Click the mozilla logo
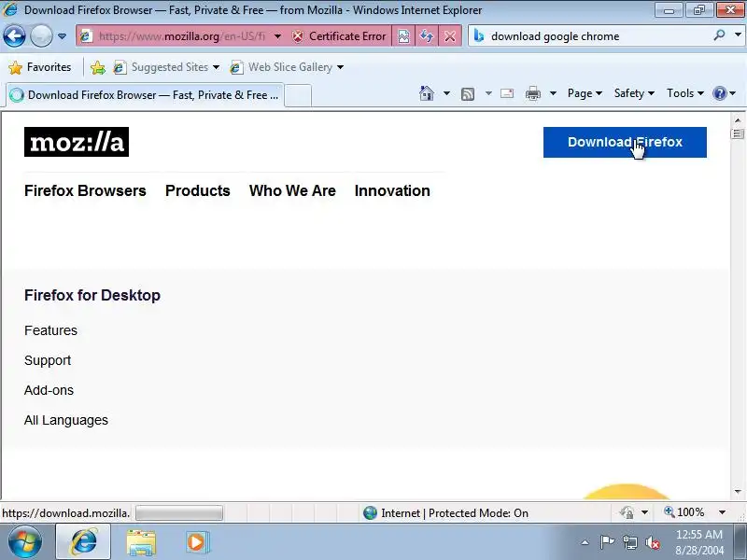 77,142
